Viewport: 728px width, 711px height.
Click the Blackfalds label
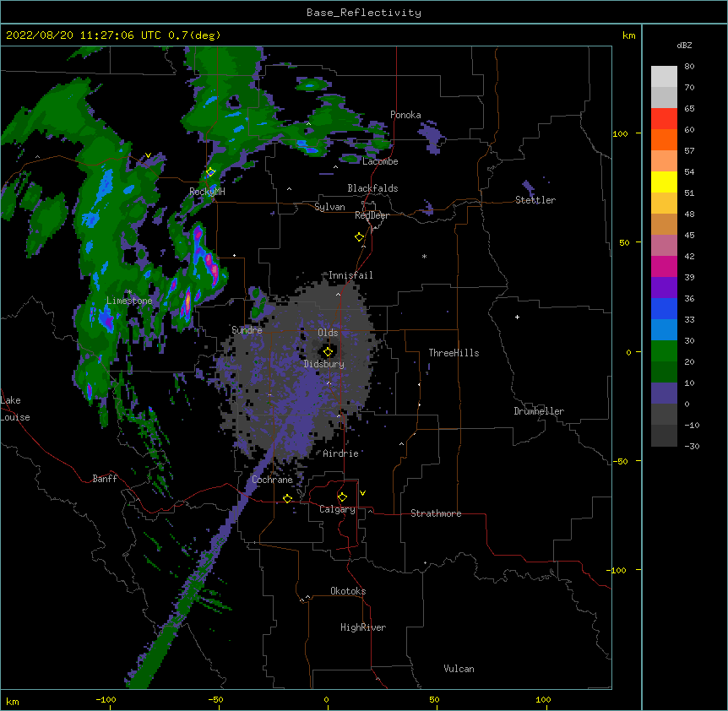[372, 188]
